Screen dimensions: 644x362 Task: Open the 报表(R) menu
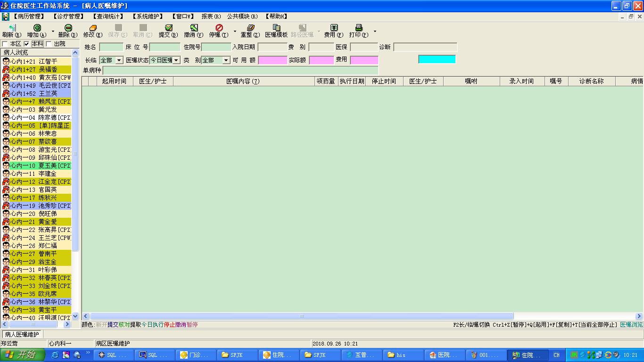[x=211, y=16]
